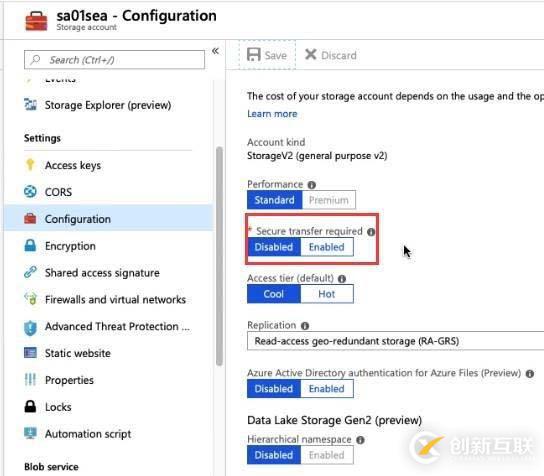The width and height of the screenshot is (544, 476).
Task: Open Automation script page
Action: click(109, 434)
